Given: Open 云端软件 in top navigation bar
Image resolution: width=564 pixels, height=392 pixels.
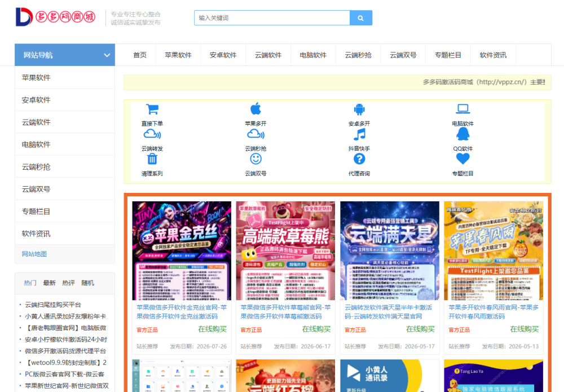Looking at the screenshot, I should pos(268,55).
